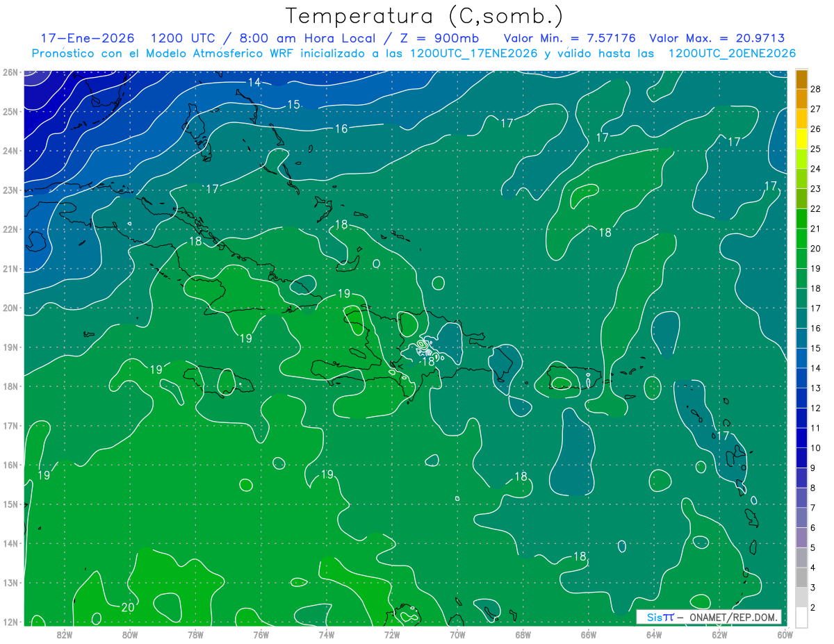Viewport: 834px width, 644px height.
Task: Click longitude axis label '68W'
Action: 523,634
